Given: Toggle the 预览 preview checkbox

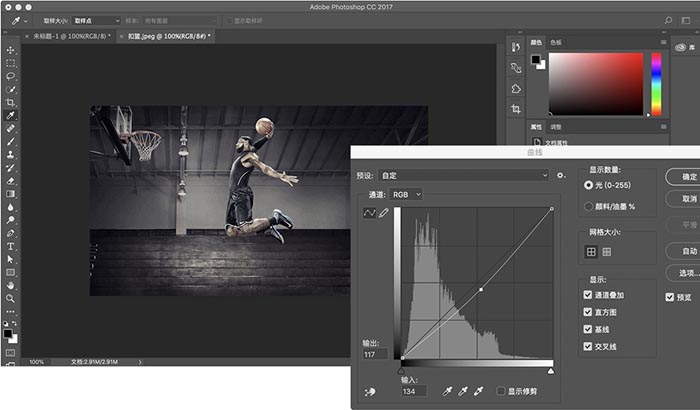Looking at the screenshot, I should coord(670,297).
